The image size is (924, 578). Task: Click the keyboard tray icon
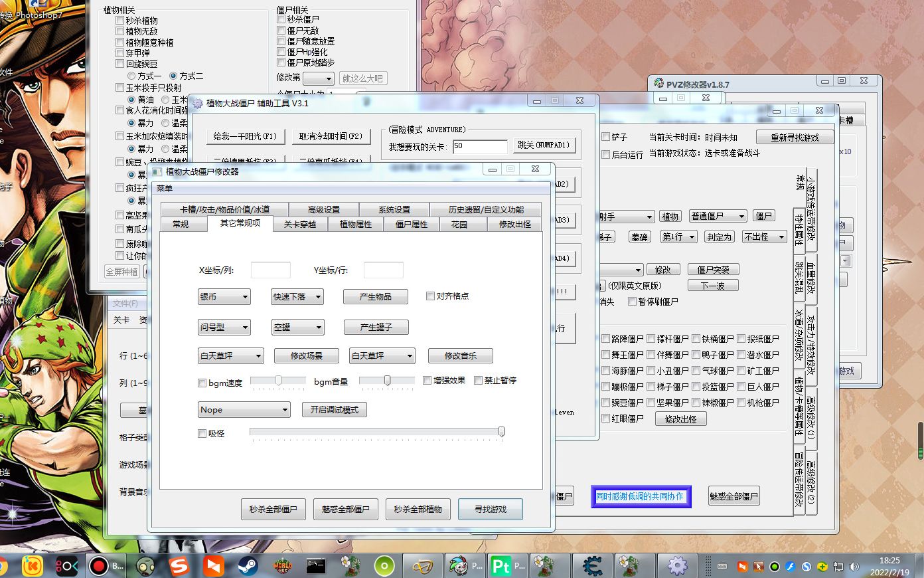pos(722,567)
